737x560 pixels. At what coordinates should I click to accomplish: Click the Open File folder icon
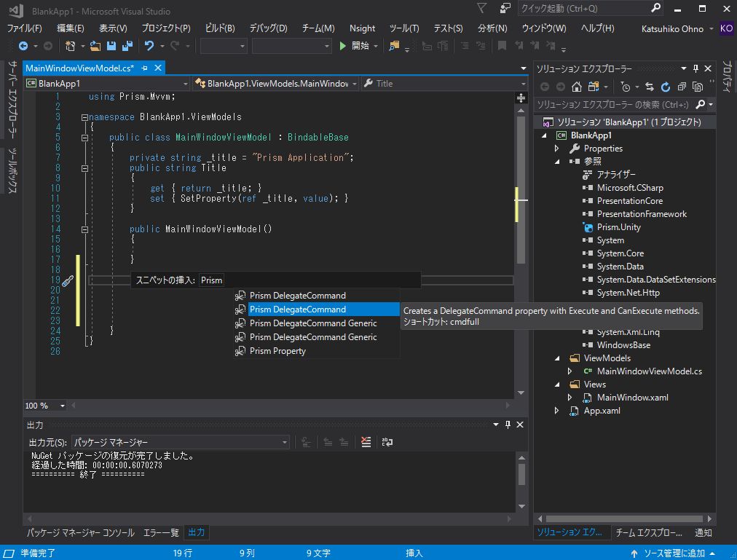click(95, 46)
